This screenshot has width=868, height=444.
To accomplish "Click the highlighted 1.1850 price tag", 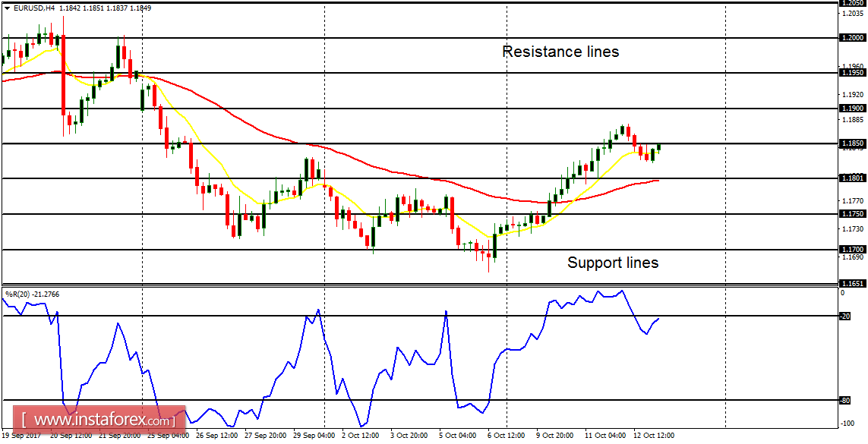I will pos(851,143).
